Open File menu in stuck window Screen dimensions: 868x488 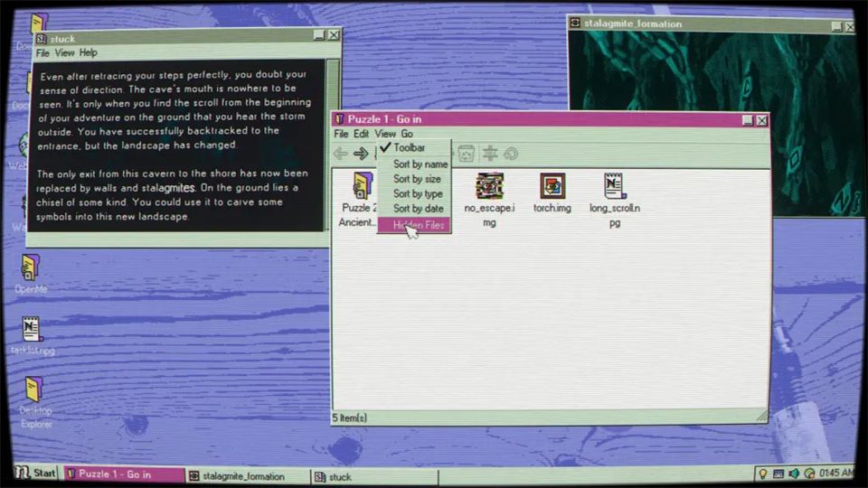[42, 53]
